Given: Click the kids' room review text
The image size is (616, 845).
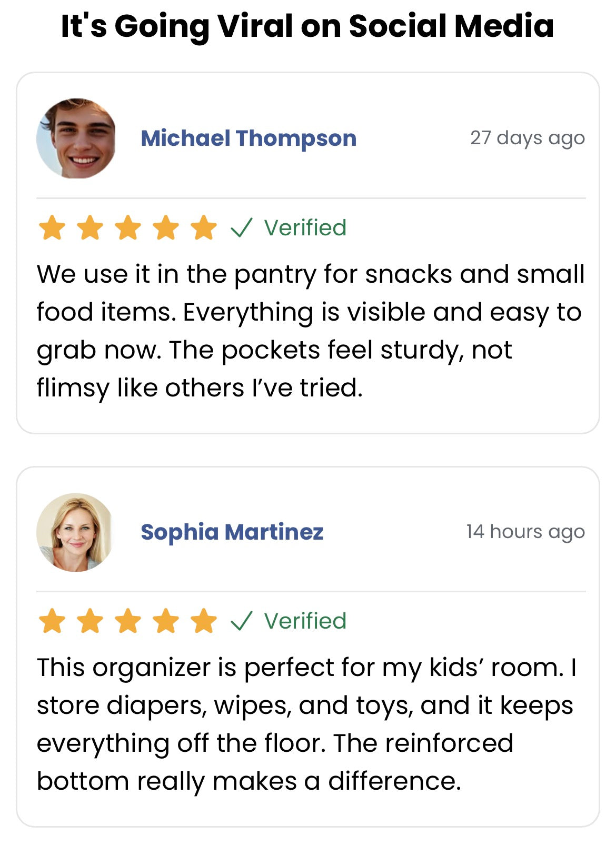Looking at the screenshot, I should (307, 724).
